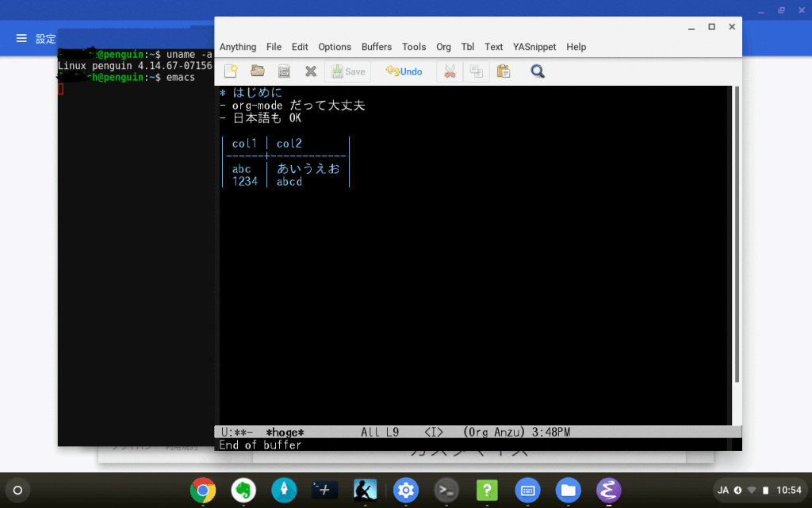This screenshot has height=508, width=812.
Task: Cut text with the scissors icon
Action: pyautogui.click(x=450, y=71)
